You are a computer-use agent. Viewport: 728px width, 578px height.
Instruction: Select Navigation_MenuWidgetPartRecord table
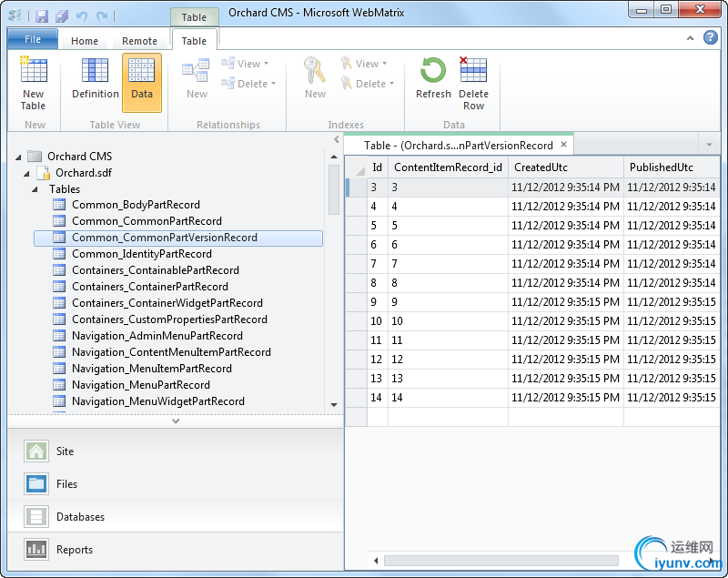pyautogui.click(x=157, y=401)
